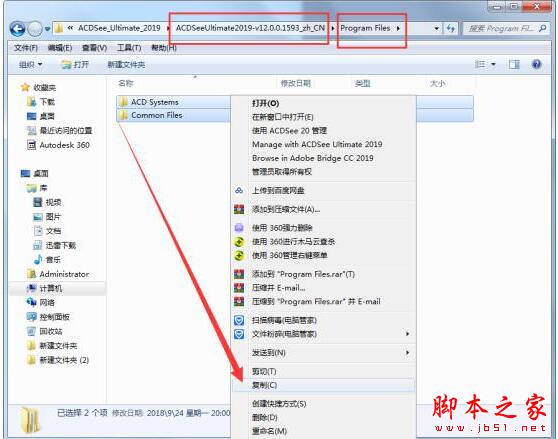Click the Back navigation arrow
The image size is (558, 439).
tap(17, 28)
